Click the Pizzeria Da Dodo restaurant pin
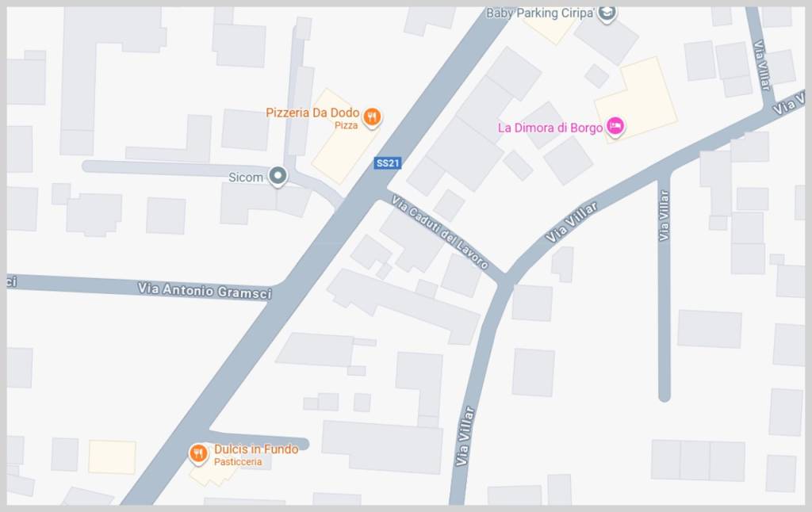 (x=372, y=117)
